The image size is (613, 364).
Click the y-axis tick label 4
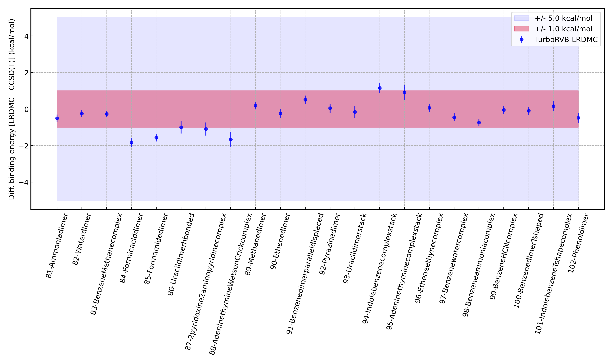(26, 36)
